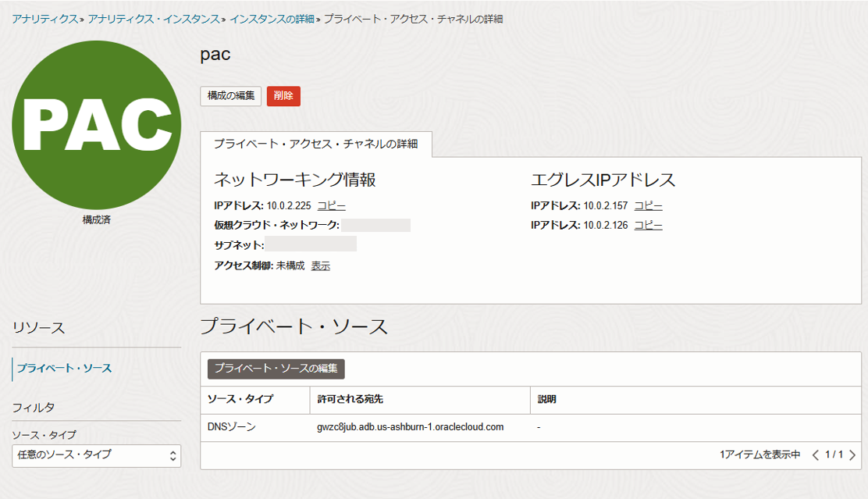Select プライベート・ソース in the resources list
Screen dimensions: 868x499
click(64, 369)
